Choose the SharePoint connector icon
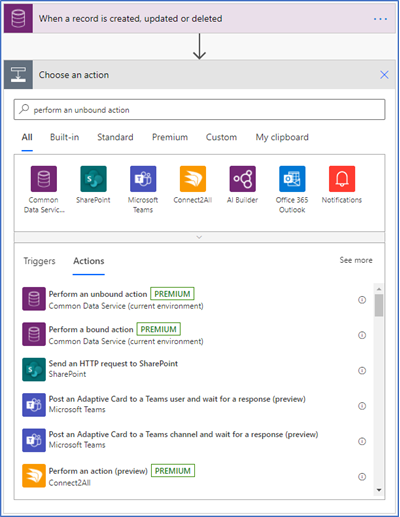The width and height of the screenshot is (400, 517). tap(93, 179)
